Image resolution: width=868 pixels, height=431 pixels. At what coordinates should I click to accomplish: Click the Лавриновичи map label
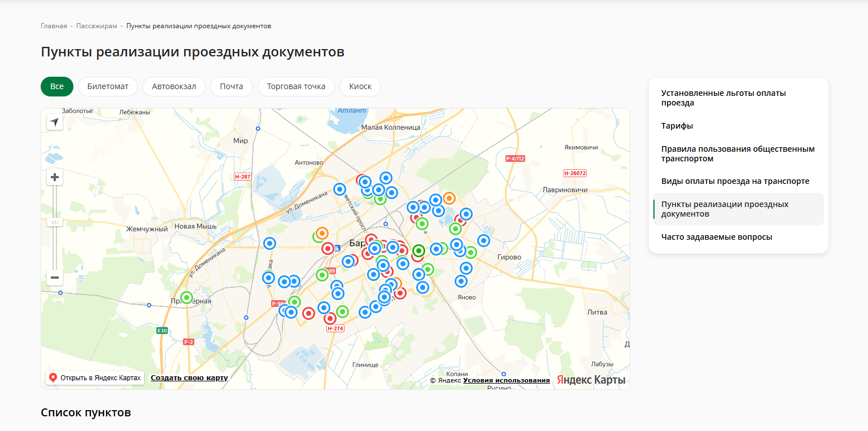(x=565, y=190)
